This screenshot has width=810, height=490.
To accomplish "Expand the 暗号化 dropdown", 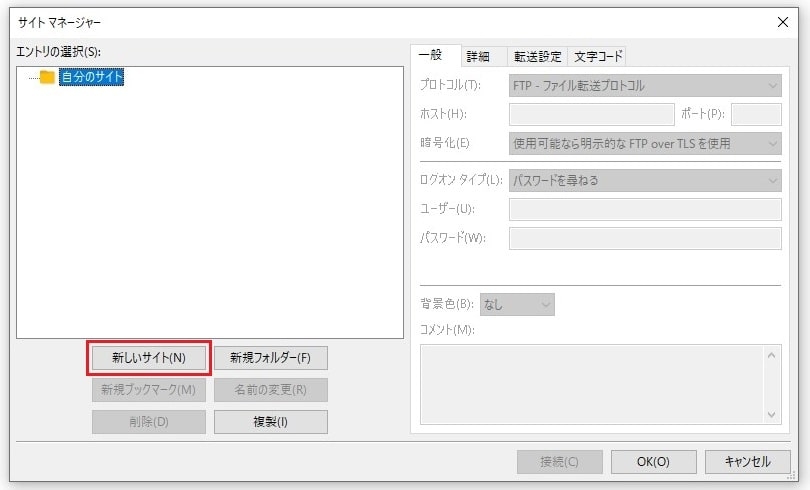I will (645, 143).
